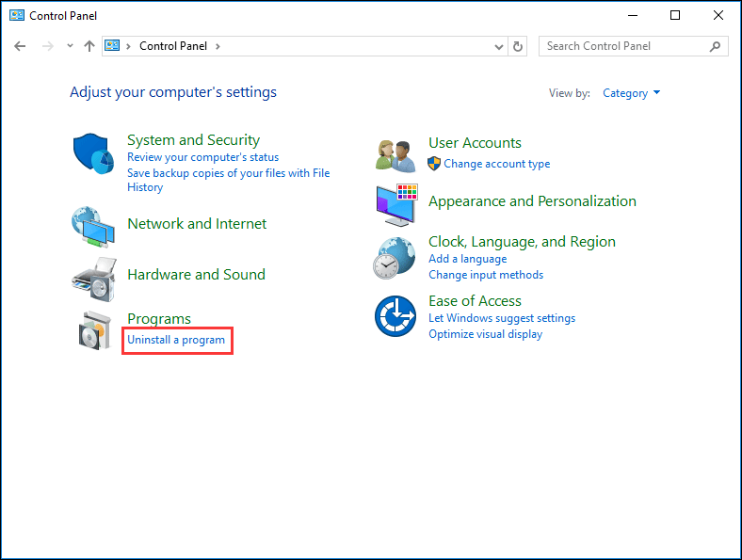Viewport: 742px width, 560px height.
Task: Expand the chevron before the Control Panel breadcrumb
Action: click(128, 46)
